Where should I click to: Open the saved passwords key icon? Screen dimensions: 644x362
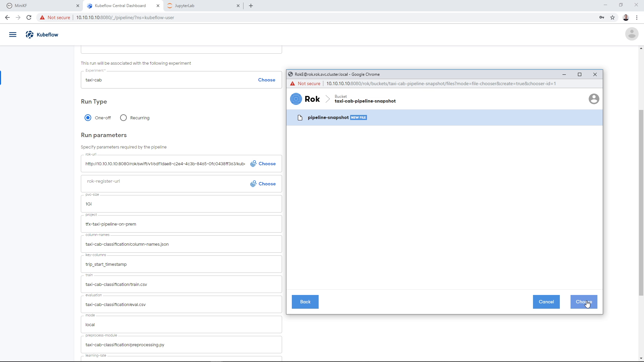coord(602,17)
